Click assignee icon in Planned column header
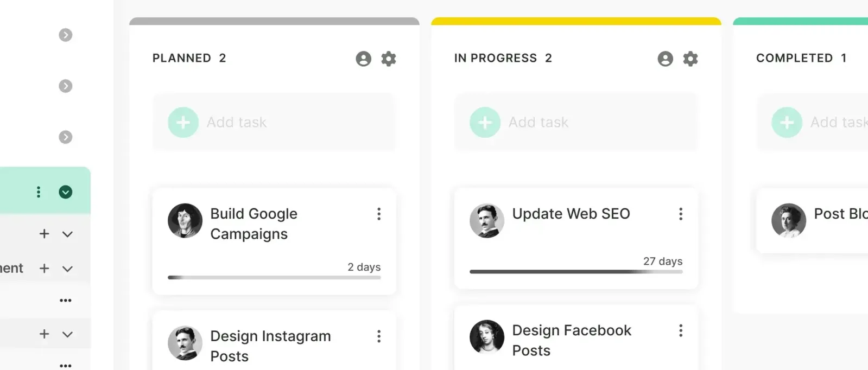868x370 pixels. 364,59
